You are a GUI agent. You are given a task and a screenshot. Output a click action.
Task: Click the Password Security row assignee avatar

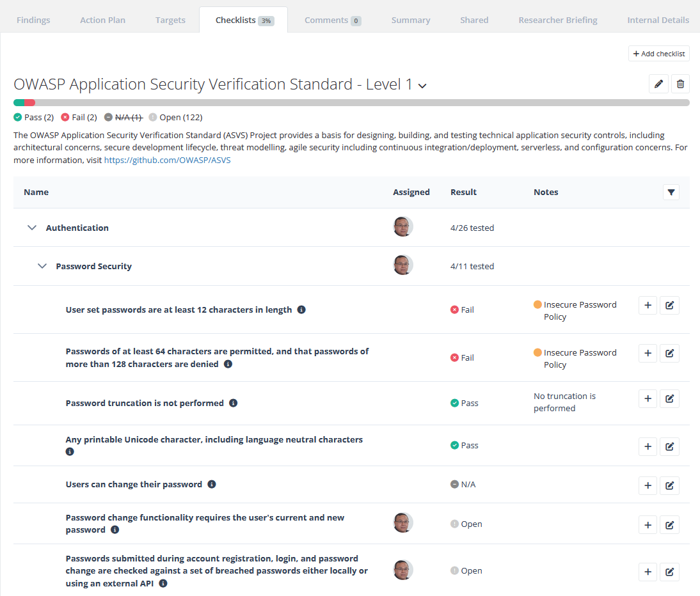pyautogui.click(x=402, y=265)
